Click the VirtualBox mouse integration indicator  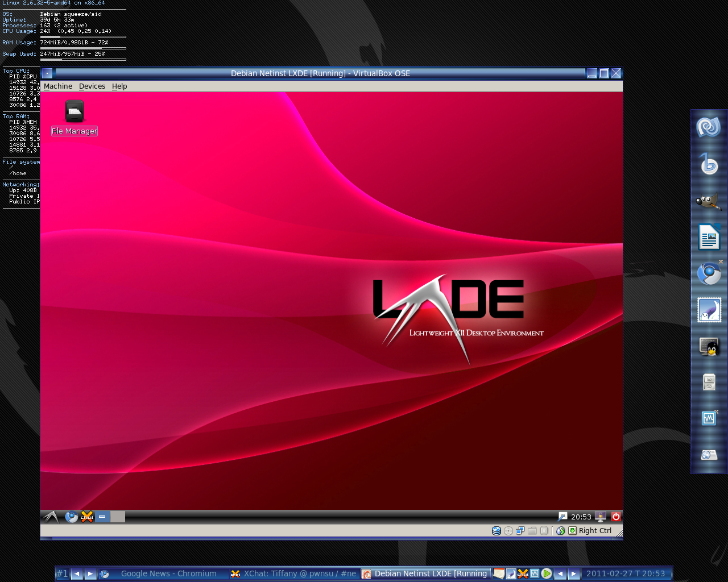pos(560,531)
